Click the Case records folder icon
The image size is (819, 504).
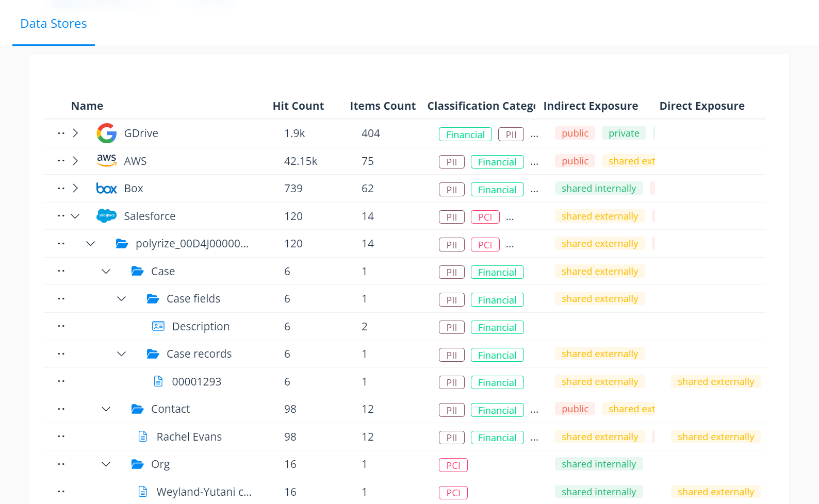pos(153,354)
